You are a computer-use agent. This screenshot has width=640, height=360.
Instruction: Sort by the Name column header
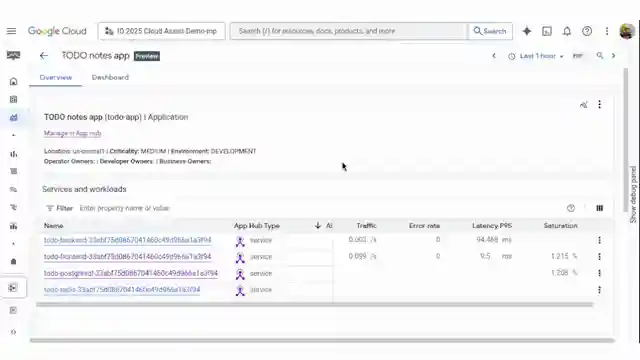click(53, 226)
